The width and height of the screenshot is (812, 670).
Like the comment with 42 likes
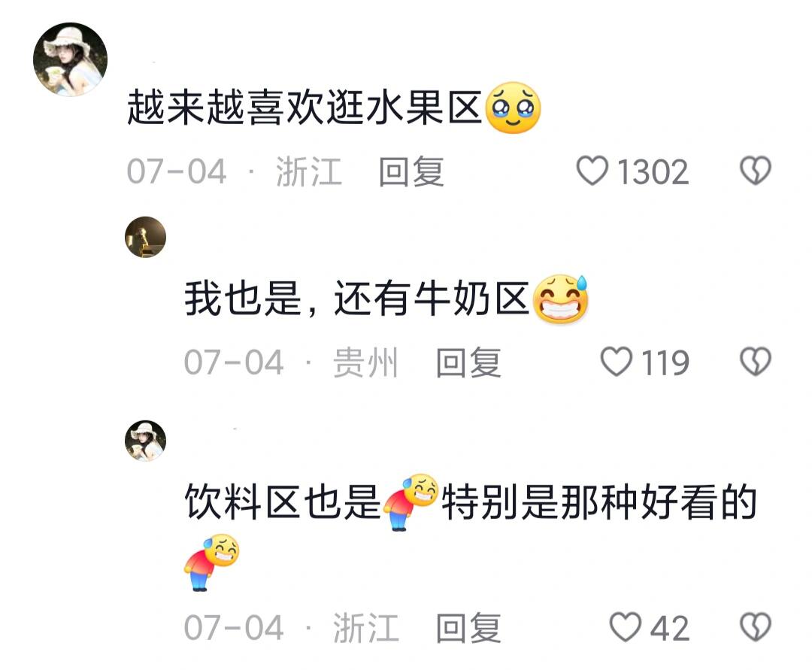[625, 627]
